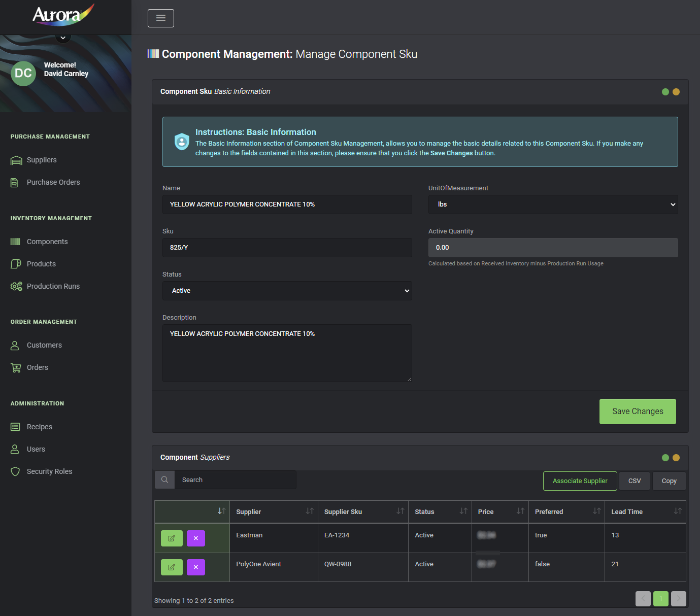Viewport: 700px width, 616px height.
Task: Edit the Eastman supplier row
Action: tap(172, 538)
